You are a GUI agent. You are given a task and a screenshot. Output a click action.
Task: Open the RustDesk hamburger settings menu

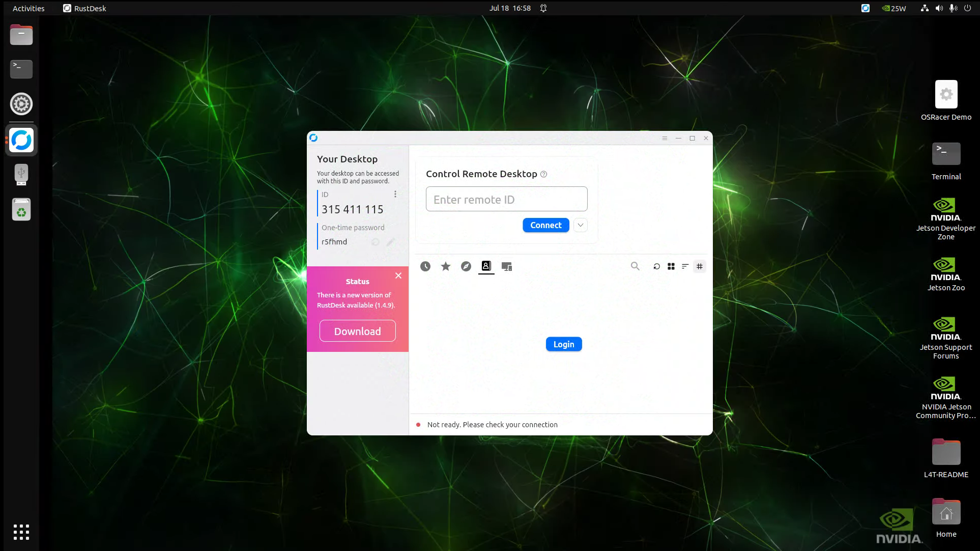665,138
